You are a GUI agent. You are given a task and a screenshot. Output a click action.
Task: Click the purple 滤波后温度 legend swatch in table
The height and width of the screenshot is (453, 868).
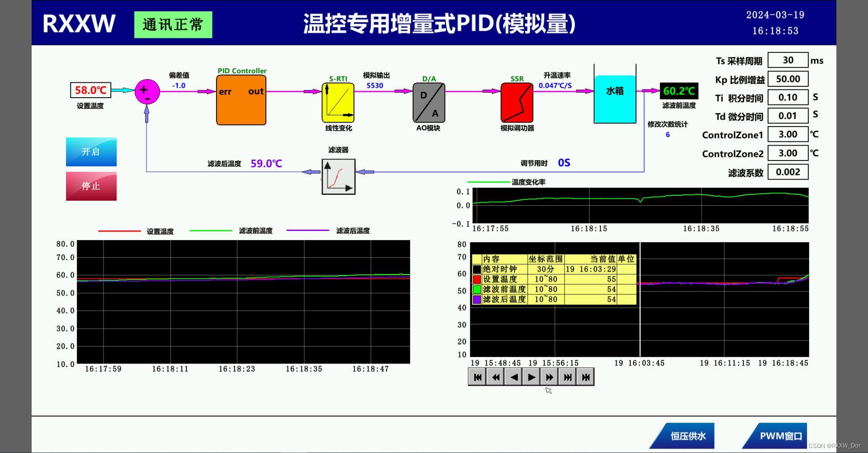tap(477, 299)
